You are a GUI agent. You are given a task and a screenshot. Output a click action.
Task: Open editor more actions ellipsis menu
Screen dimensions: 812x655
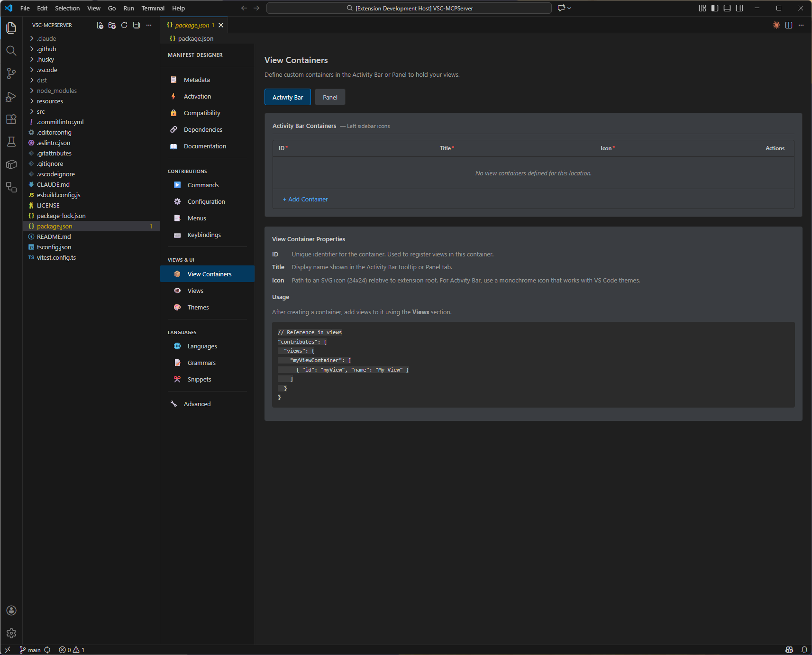click(x=801, y=25)
